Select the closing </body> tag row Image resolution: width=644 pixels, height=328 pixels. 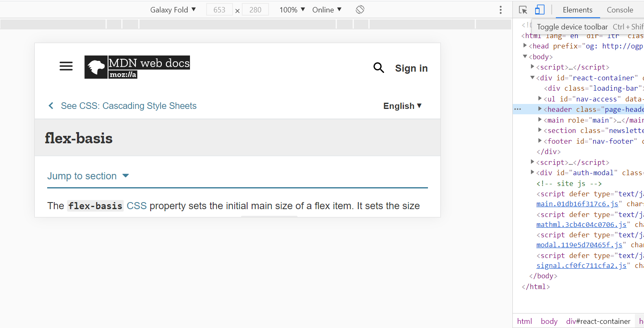tap(578, 276)
